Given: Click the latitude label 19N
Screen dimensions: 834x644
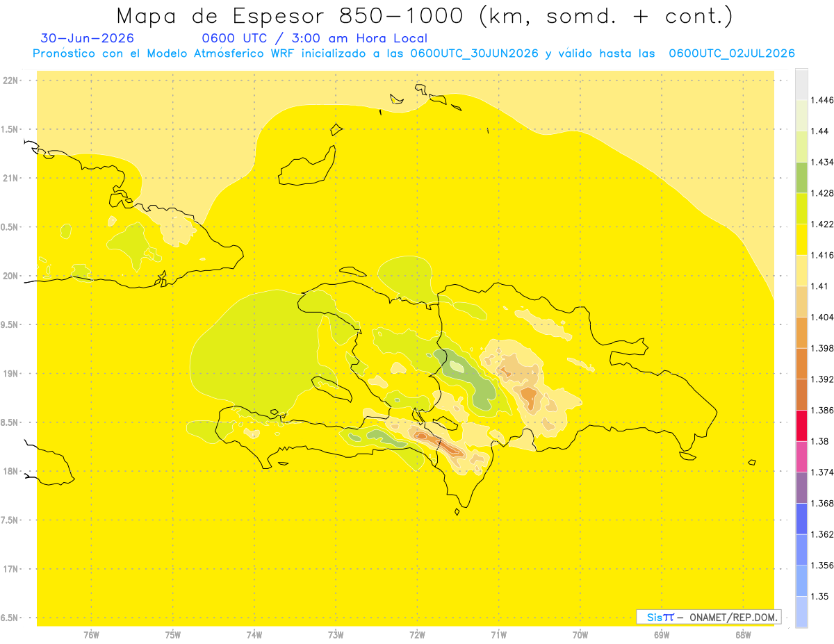Looking at the screenshot, I should click(x=12, y=374).
